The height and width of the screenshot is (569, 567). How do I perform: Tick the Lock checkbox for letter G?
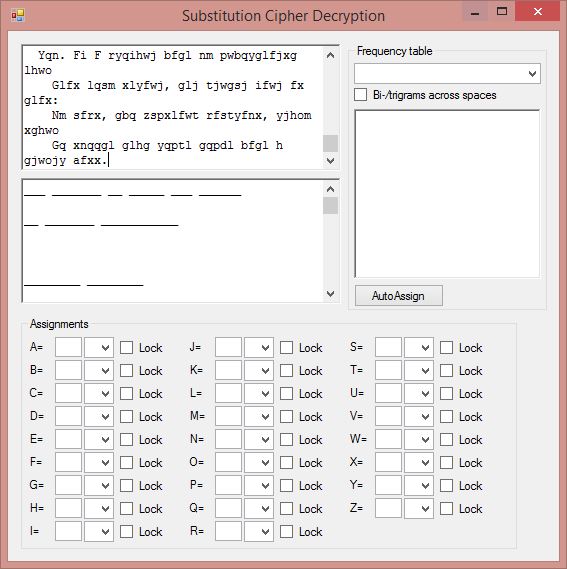pyautogui.click(x=126, y=486)
